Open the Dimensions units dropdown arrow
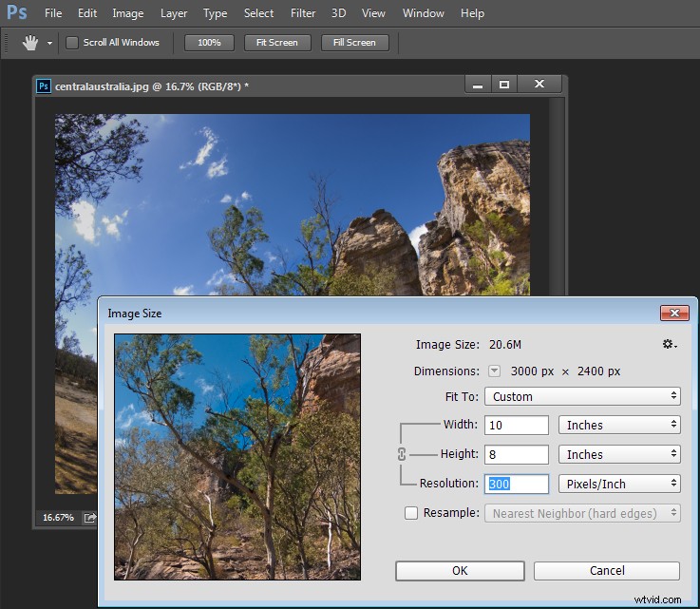 click(x=494, y=371)
